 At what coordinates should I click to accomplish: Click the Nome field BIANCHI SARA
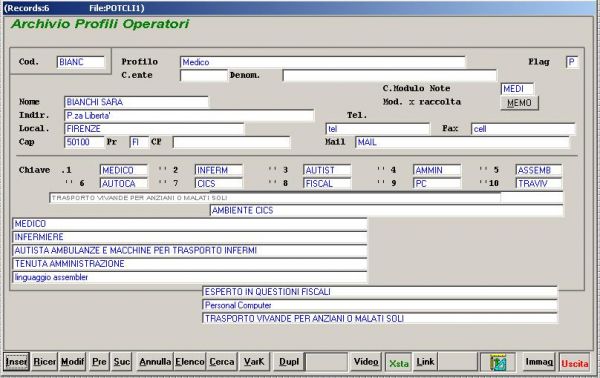click(136, 102)
